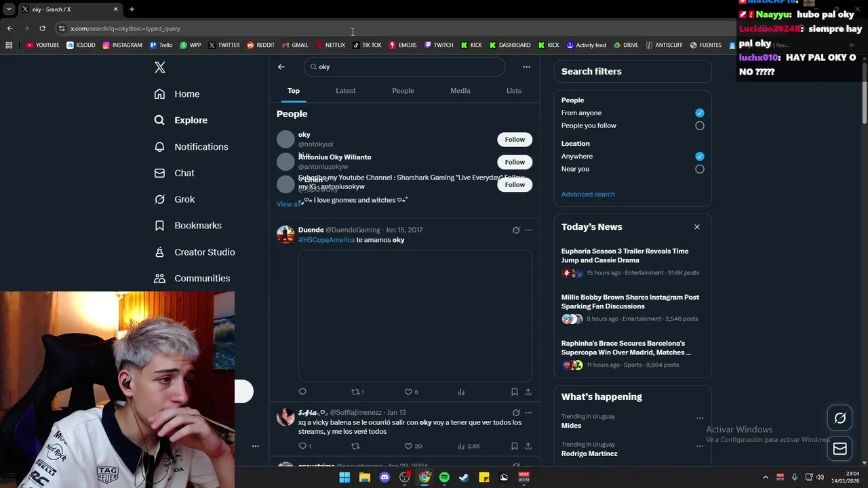Viewport: 868px width, 488px height.
Task: Open Creator Studio in the sidebar
Action: [x=195, y=251]
